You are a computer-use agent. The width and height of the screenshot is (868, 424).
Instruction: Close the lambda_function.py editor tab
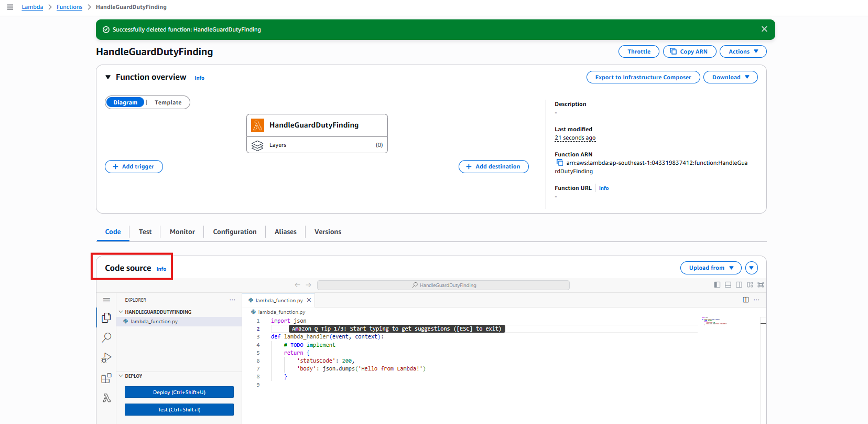coord(309,300)
